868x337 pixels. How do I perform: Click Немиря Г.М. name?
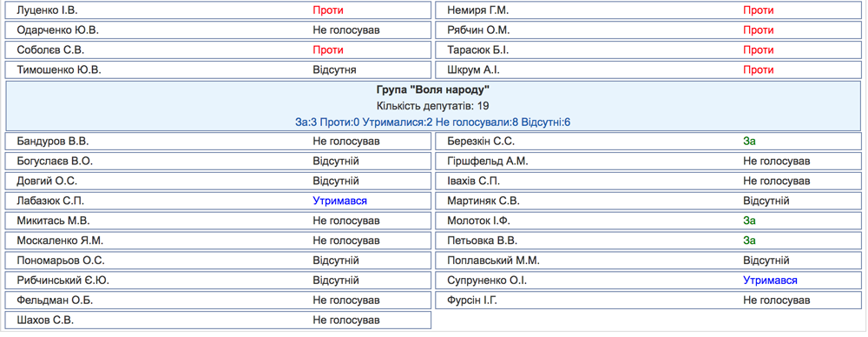[477, 10]
